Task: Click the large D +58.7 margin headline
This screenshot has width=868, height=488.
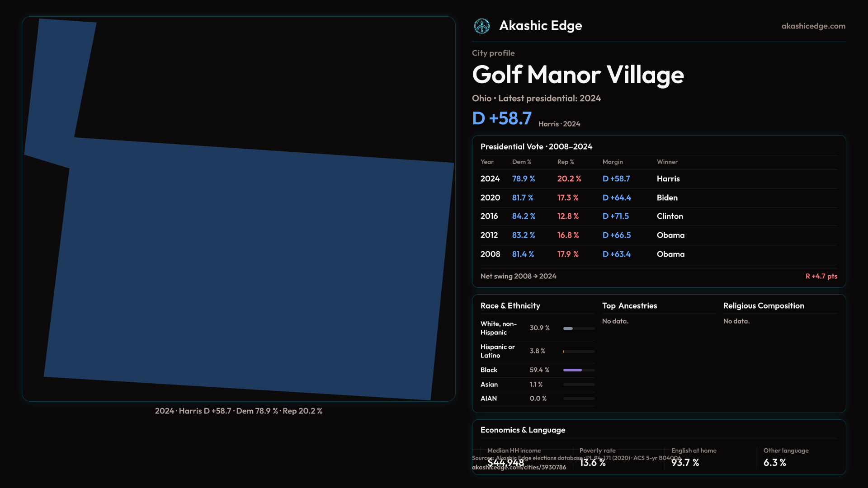Action: (x=501, y=118)
